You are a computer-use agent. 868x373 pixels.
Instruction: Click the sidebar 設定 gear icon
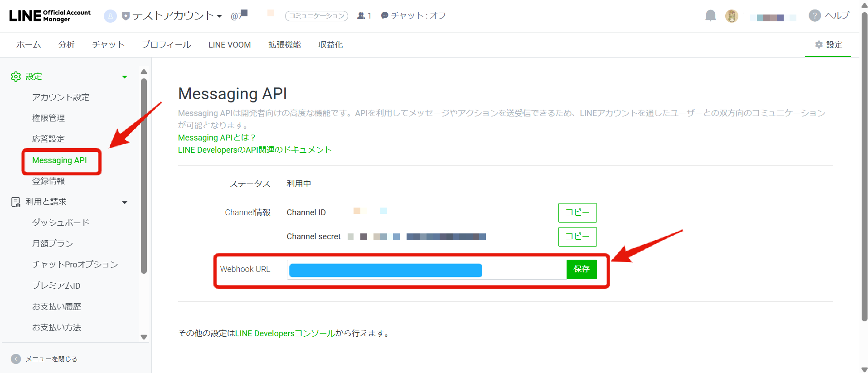16,77
